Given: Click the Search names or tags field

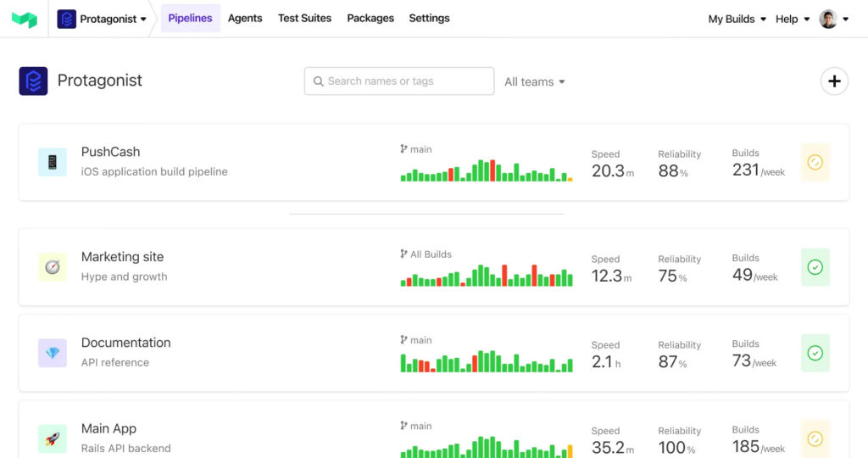Looking at the screenshot, I should click(399, 81).
